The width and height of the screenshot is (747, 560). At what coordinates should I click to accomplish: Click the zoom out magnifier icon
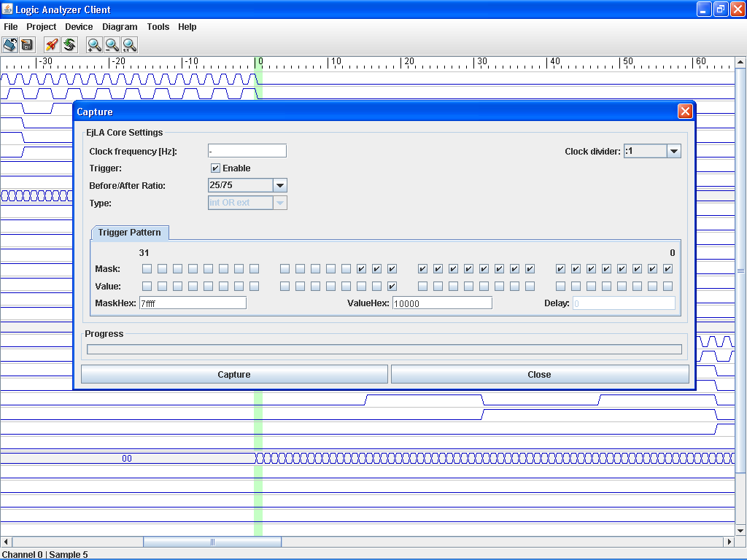click(x=112, y=45)
